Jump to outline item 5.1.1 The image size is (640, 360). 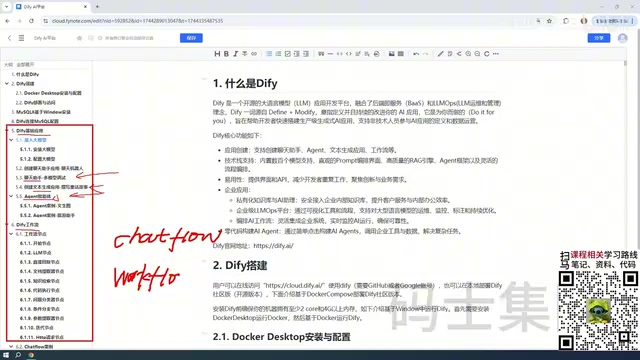[37, 149]
